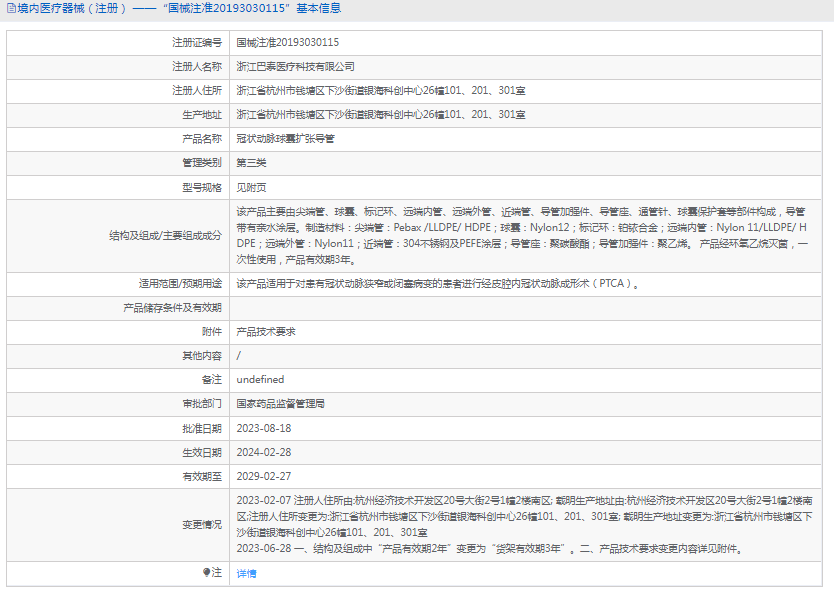Screen dimensions: 834x589
Task: Select the 见附页 value
Action: [x=251, y=187]
